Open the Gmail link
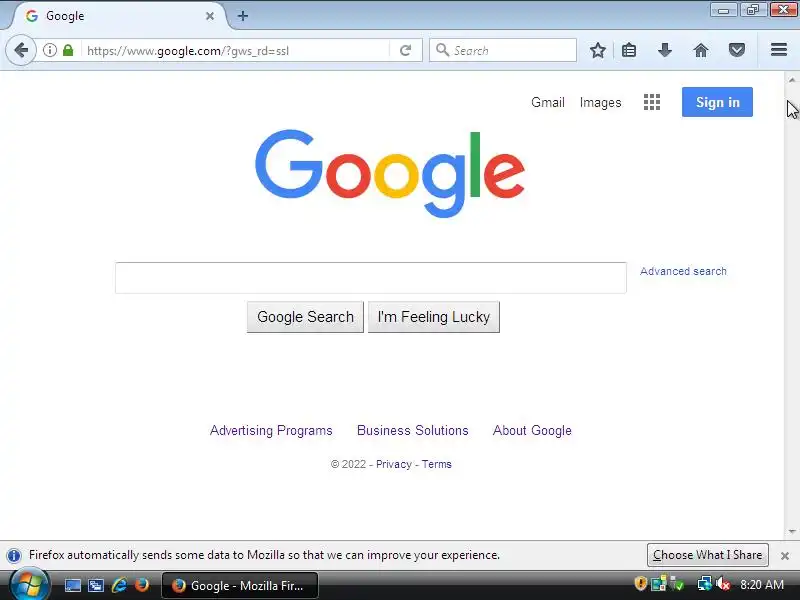 pyautogui.click(x=547, y=103)
